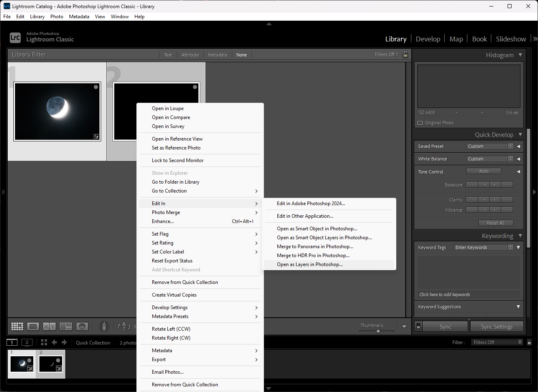Increase Exposure by one small step
538x392 pixels.
tap(495, 184)
